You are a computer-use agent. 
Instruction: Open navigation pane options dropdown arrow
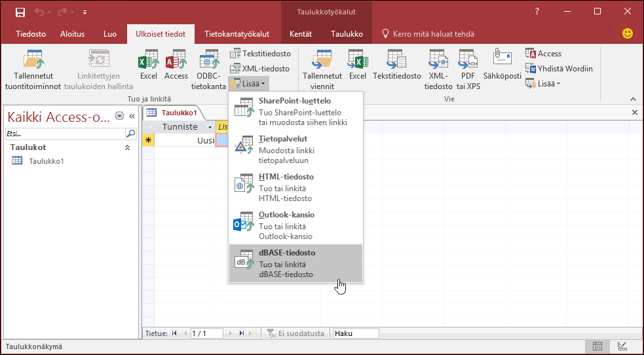[x=119, y=116]
